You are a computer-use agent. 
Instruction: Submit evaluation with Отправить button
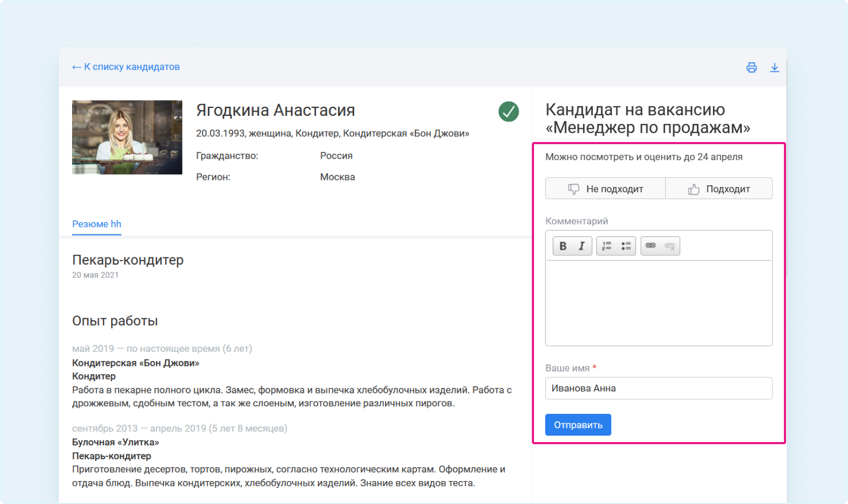click(x=578, y=424)
